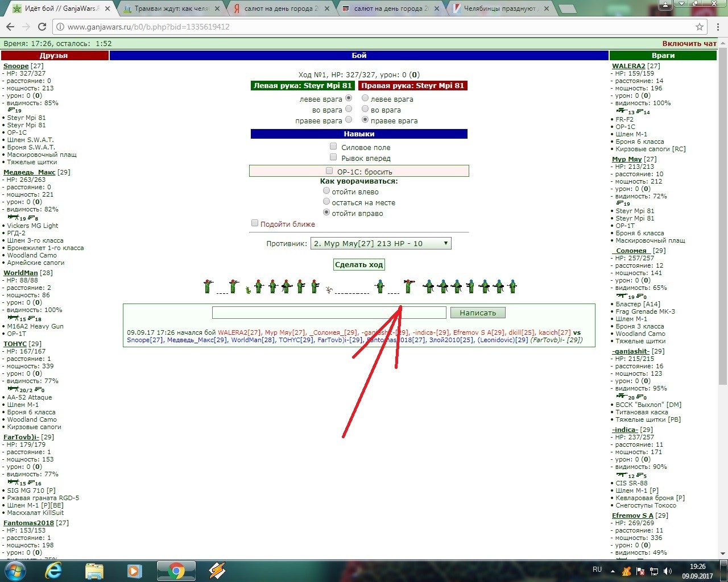Select right hand 'правее врага' radio
Viewport: 728px width, 582px height.
[x=365, y=120]
